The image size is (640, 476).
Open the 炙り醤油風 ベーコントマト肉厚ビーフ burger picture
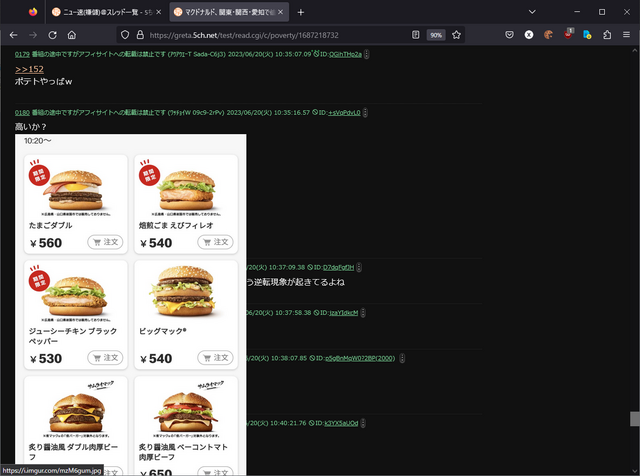[x=186, y=412]
